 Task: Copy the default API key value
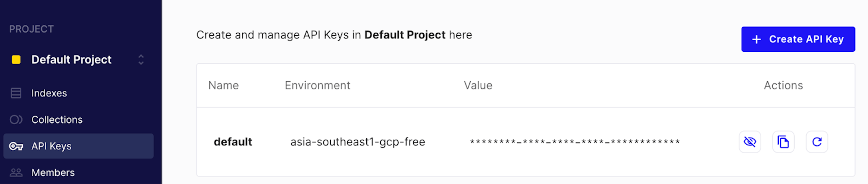783,142
